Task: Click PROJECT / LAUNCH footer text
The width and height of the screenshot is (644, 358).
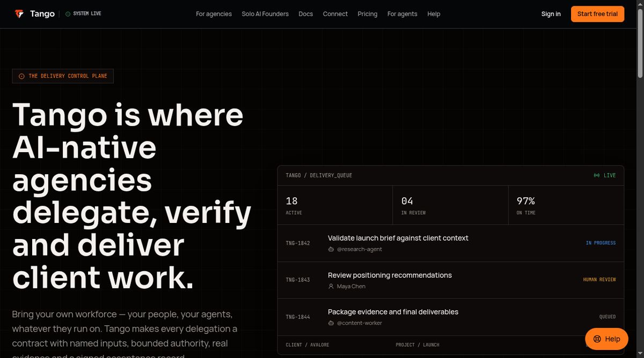Action: point(418,345)
